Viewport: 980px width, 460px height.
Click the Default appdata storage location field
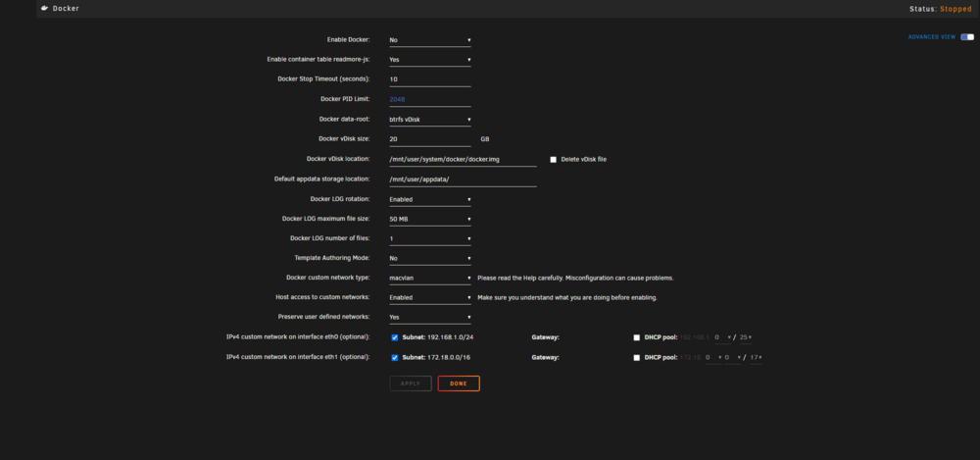(464, 179)
